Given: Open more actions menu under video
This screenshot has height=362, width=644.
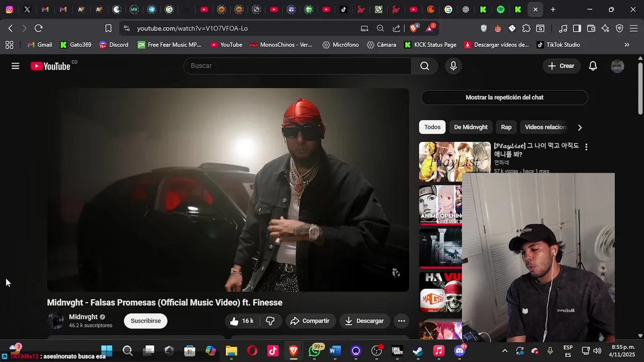Looking at the screenshot, I should [401, 321].
